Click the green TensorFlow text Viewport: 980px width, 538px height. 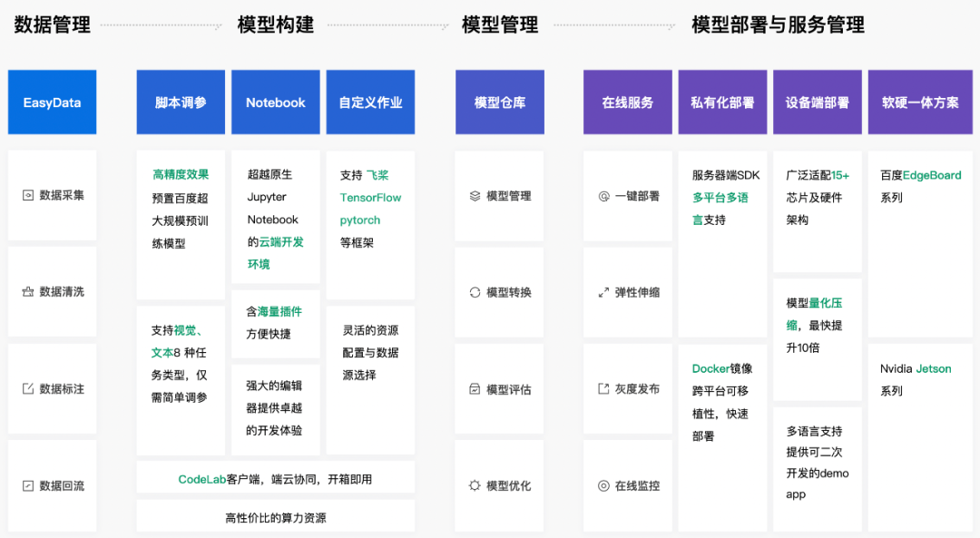(x=370, y=198)
